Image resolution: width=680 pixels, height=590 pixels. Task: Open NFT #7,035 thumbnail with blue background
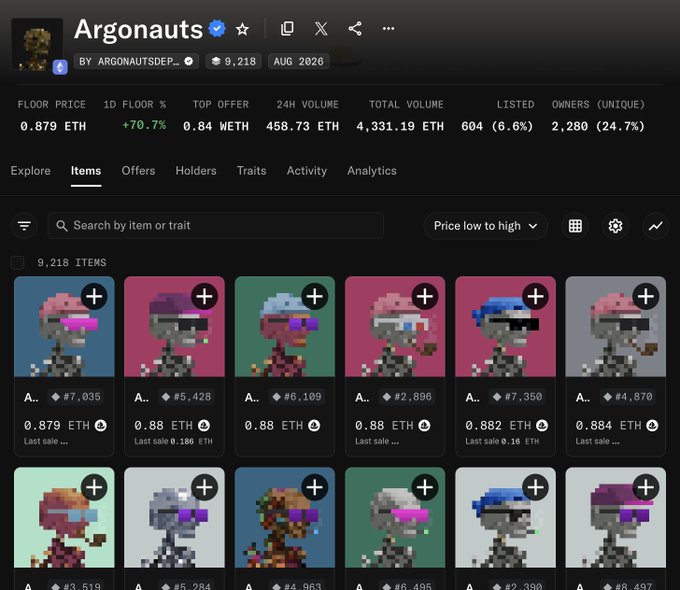pyautogui.click(x=64, y=327)
